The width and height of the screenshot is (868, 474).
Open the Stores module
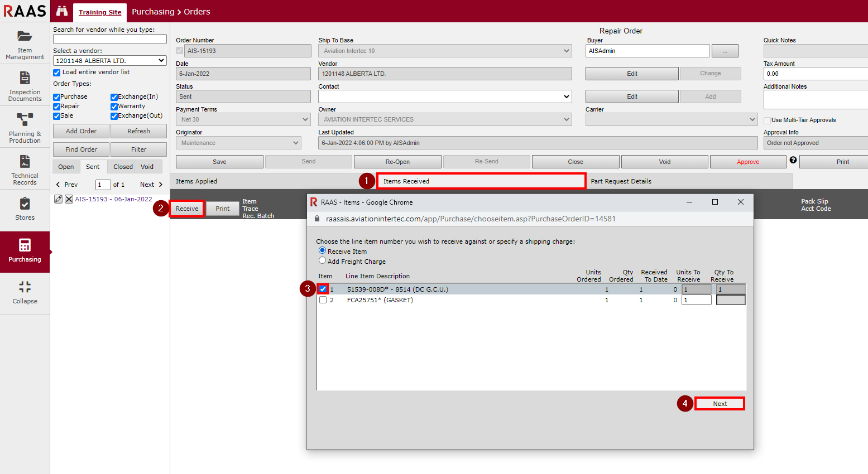pyautogui.click(x=25, y=210)
